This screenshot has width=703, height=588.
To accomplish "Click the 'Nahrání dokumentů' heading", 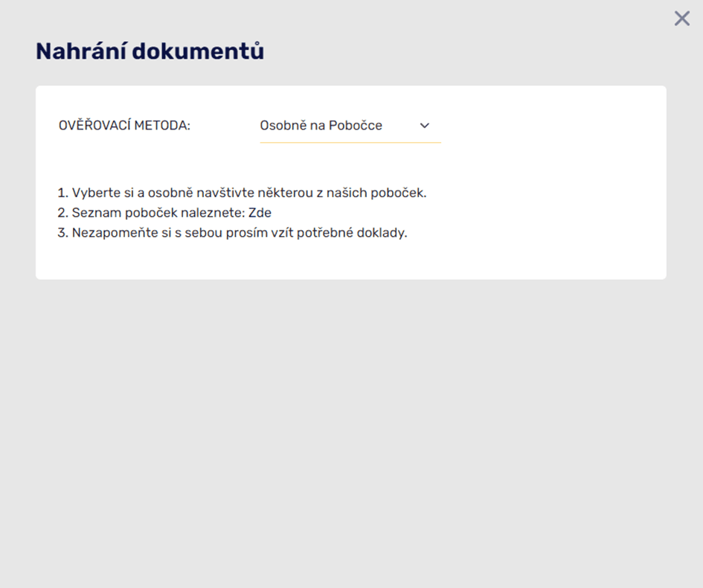I will 150,51.
